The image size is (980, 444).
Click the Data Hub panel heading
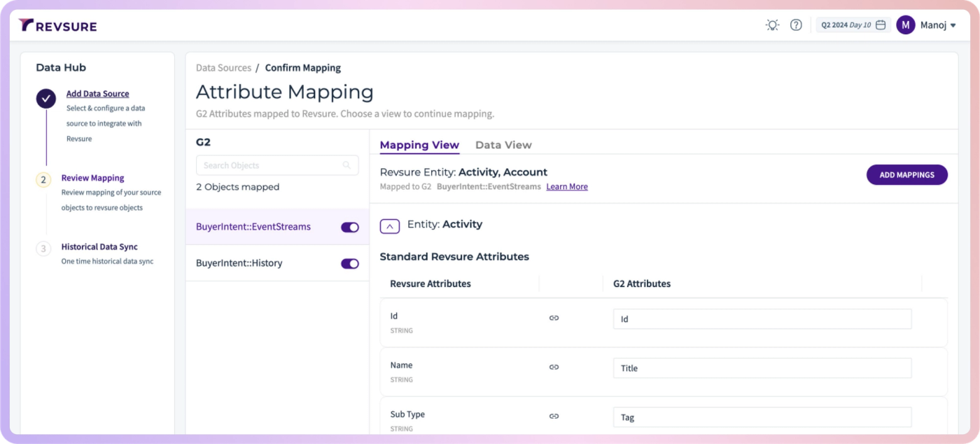pyautogui.click(x=61, y=67)
